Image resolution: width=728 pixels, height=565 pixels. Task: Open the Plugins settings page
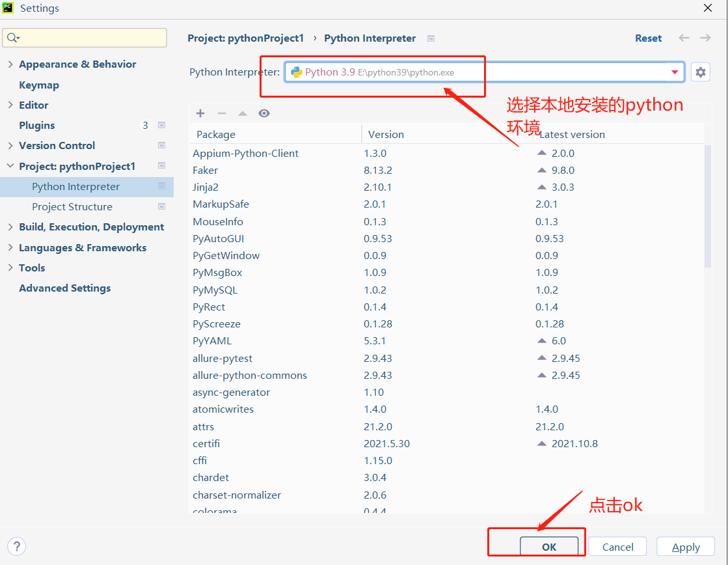point(36,126)
